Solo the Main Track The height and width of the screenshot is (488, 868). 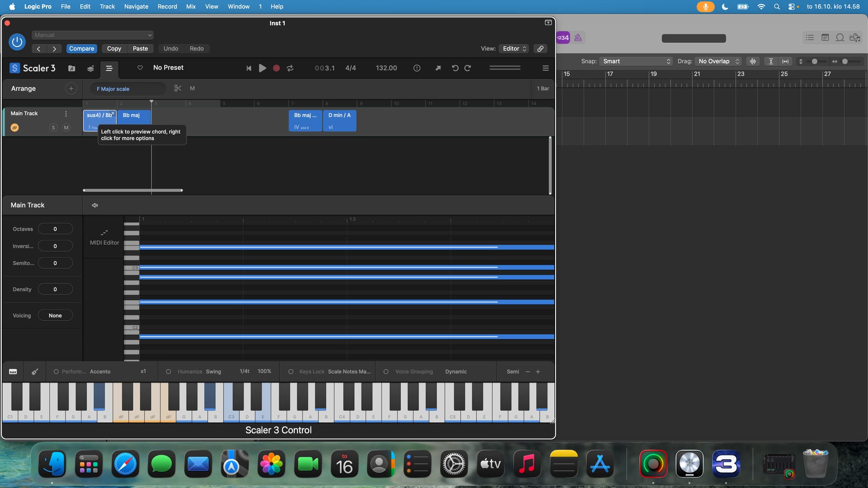coord(53,128)
